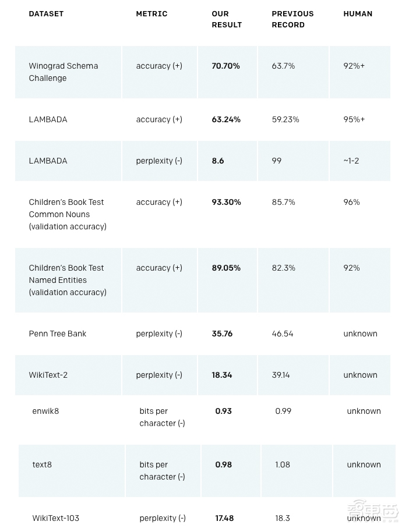409x532 pixels.
Task: Select Children's Book Test Named Entities cell
Action: 68,280
